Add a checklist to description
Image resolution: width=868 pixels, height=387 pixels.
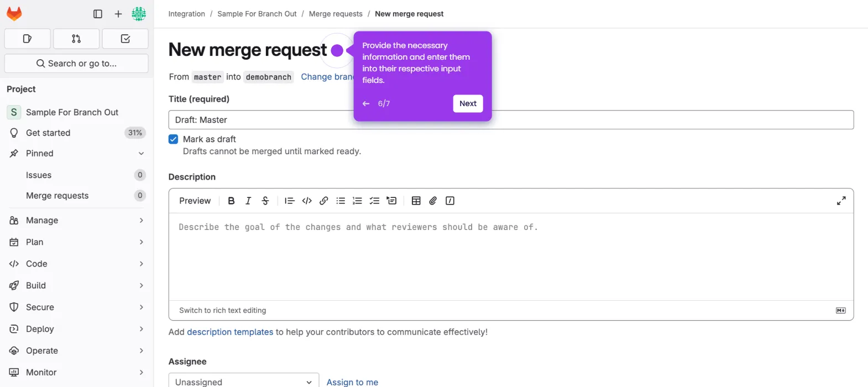tap(374, 201)
